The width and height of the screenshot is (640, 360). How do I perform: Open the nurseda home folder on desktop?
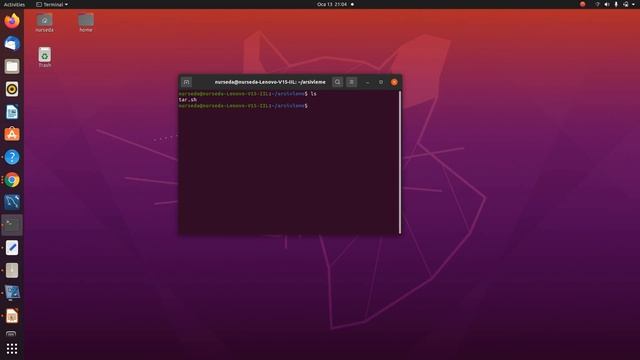[44, 22]
